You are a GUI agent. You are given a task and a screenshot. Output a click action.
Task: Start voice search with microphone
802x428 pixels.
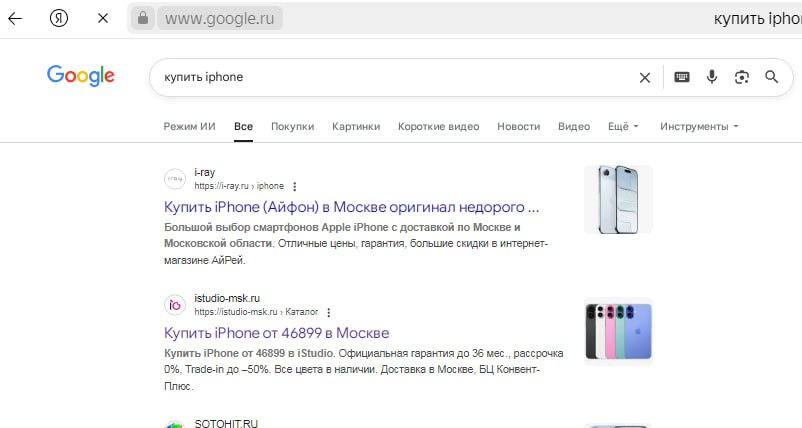click(x=712, y=77)
